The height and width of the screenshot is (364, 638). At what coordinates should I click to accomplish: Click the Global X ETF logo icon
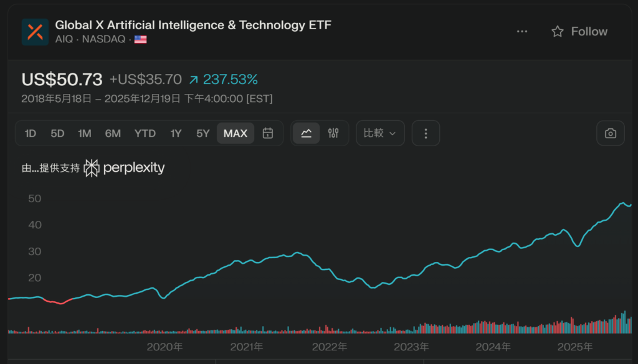click(35, 32)
